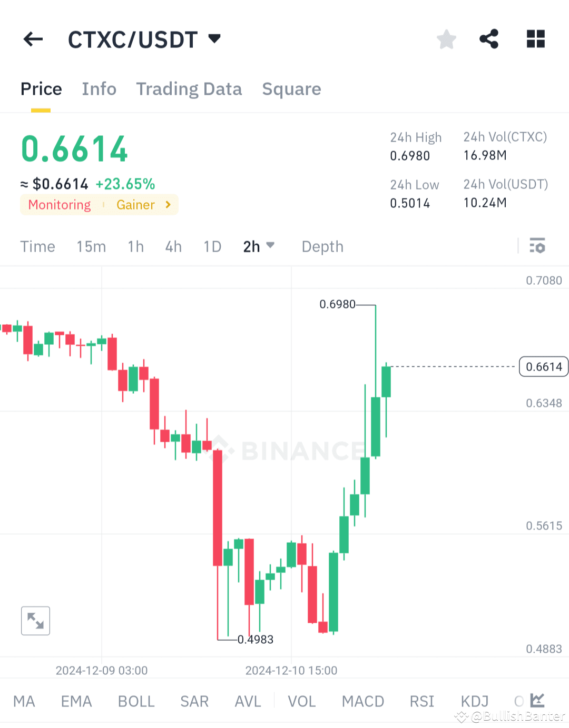
Task: Open the chart style icon bottom right
Action: click(x=538, y=701)
